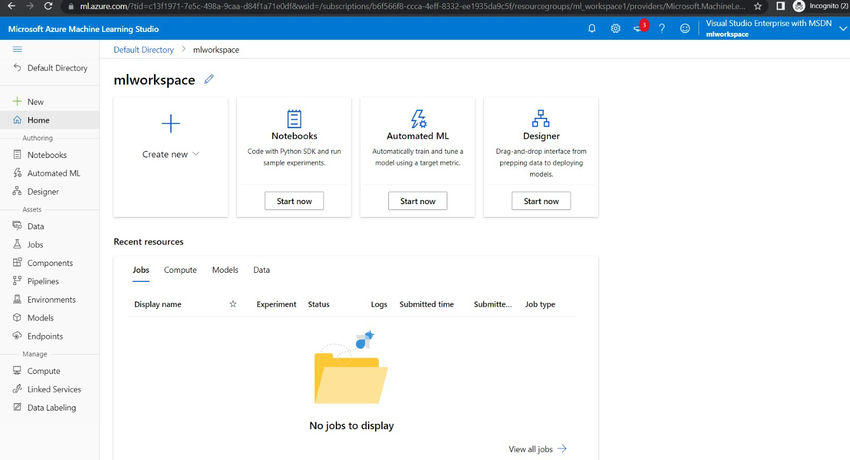Collapse the hamburger navigation menu
850x460 pixels.
[17, 49]
